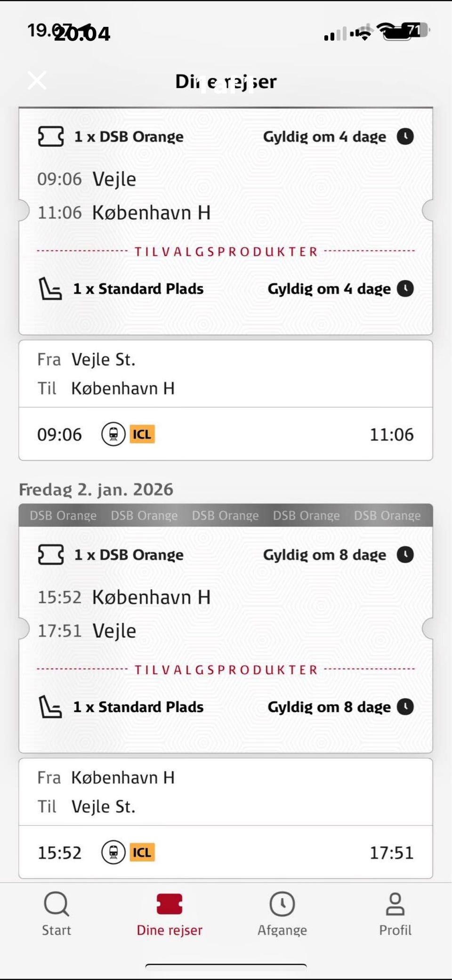Open journey details from København H to Vejle St.
452x980 pixels.
click(226, 792)
